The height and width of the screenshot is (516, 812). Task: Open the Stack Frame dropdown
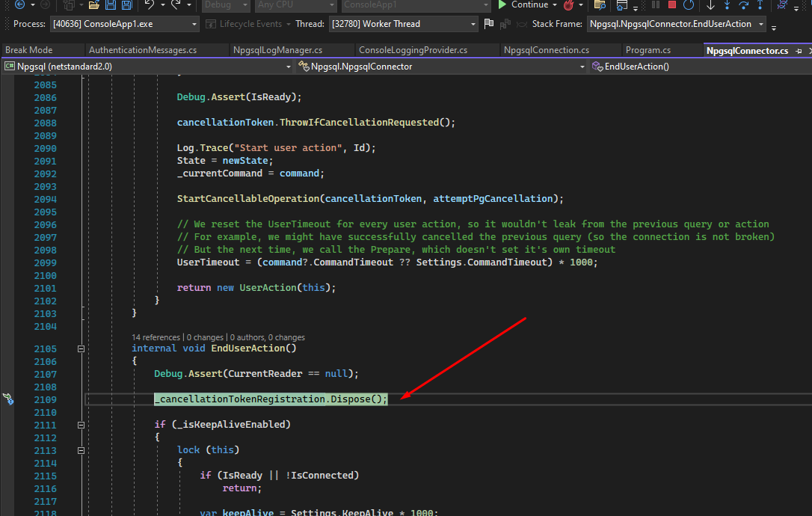(674, 23)
